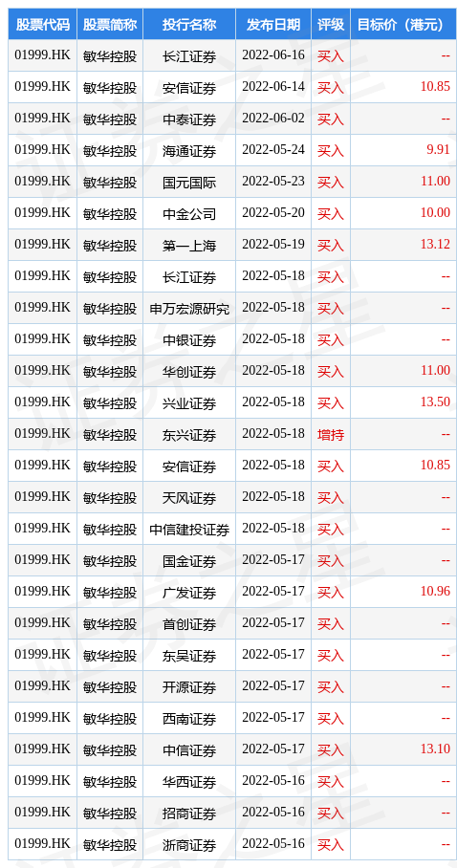Select the 第一上海 institution cell
The image size is (457, 868).
pyautogui.click(x=189, y=246)
